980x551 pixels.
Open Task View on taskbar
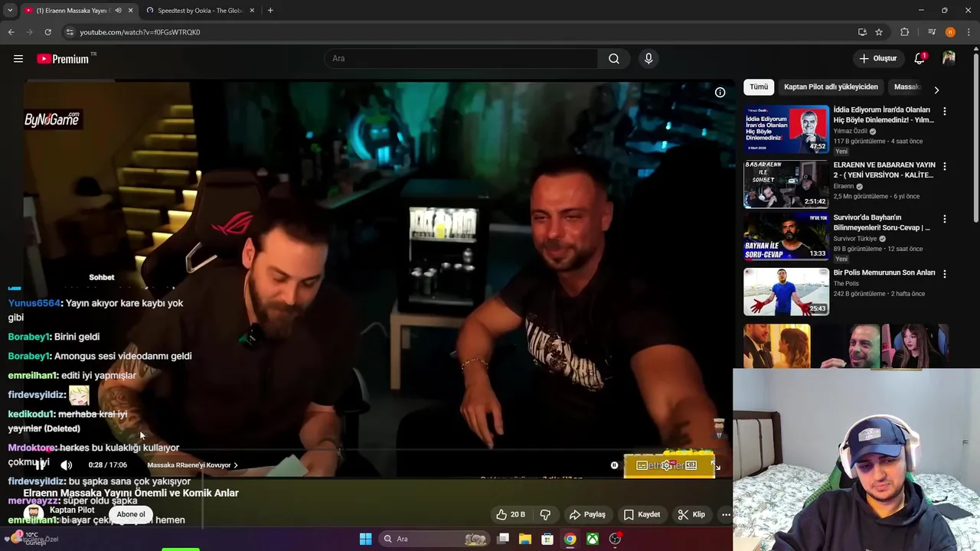point(503,539)
